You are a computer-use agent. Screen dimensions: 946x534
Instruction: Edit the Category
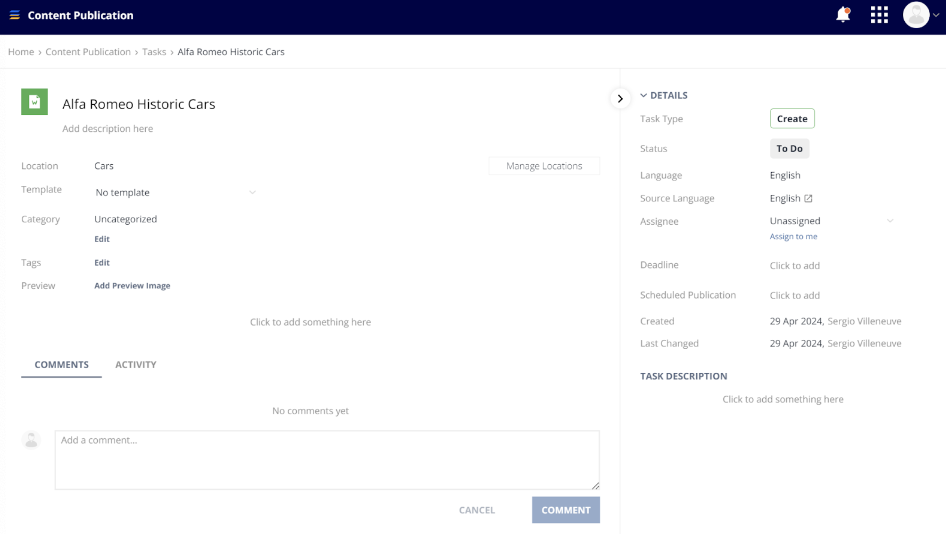point(102,239)
